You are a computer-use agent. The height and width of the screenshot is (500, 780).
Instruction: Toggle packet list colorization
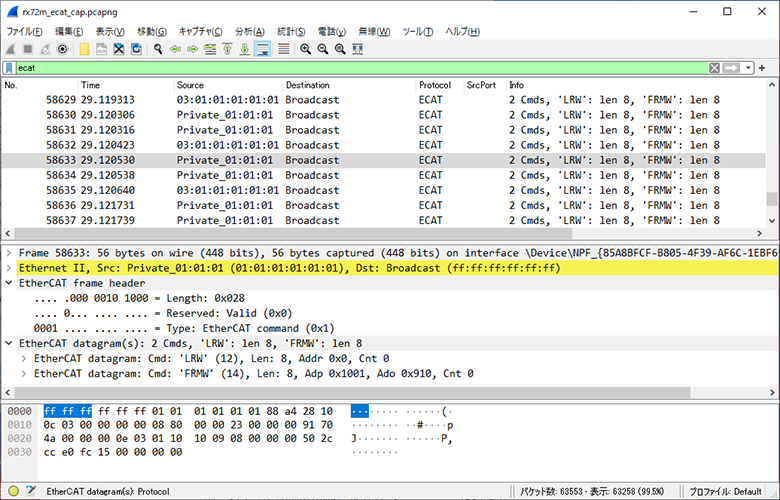point(284,49)
